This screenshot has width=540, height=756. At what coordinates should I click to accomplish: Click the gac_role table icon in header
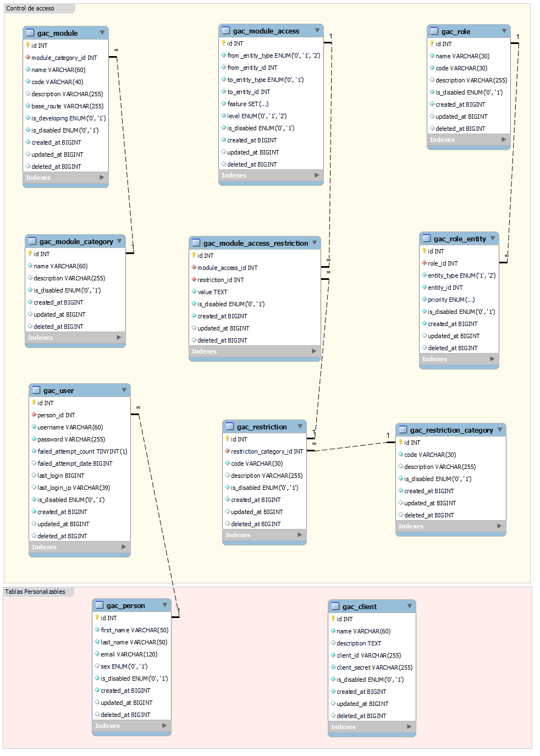pyautogui.click(x=434, y=31)
